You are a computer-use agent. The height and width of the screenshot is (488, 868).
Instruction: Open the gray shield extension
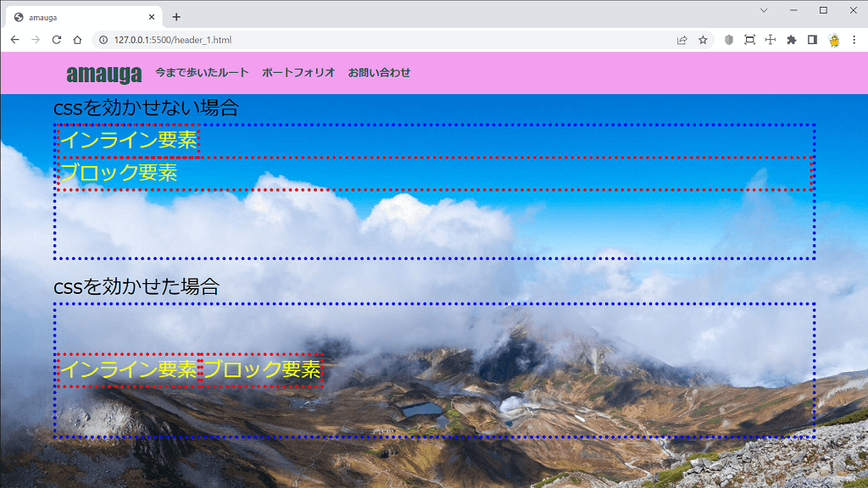point(728,40)
